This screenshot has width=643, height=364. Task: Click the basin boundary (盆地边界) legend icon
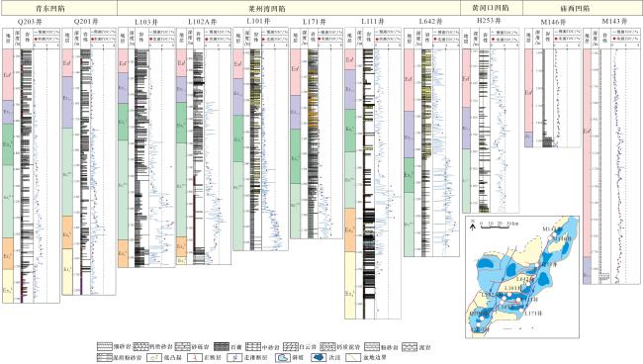tap(353, 357)
